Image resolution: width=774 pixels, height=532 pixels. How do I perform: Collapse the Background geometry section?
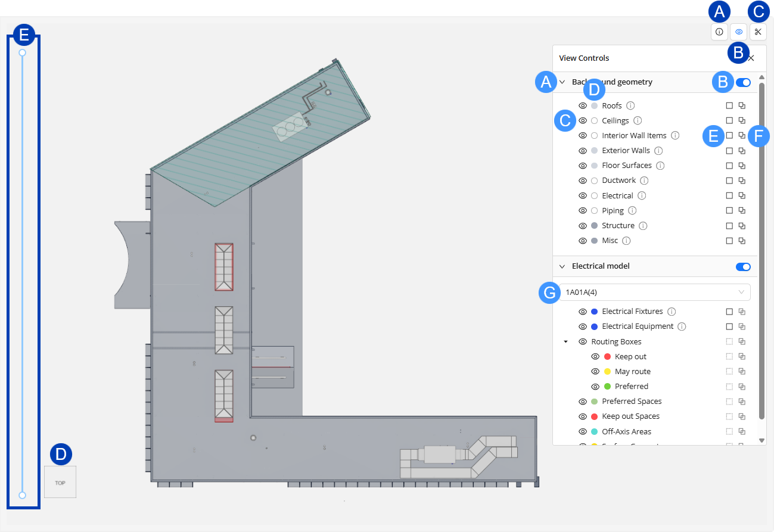562,82
